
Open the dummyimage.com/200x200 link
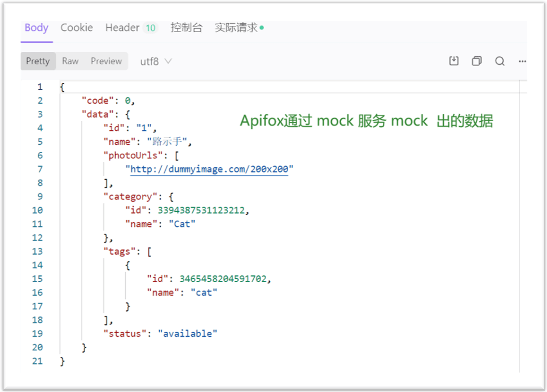click(x=209, y=169)
